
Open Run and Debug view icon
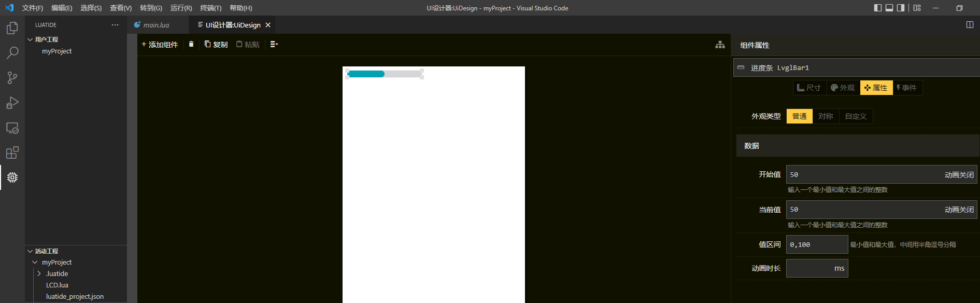click(x=12, y=103)
